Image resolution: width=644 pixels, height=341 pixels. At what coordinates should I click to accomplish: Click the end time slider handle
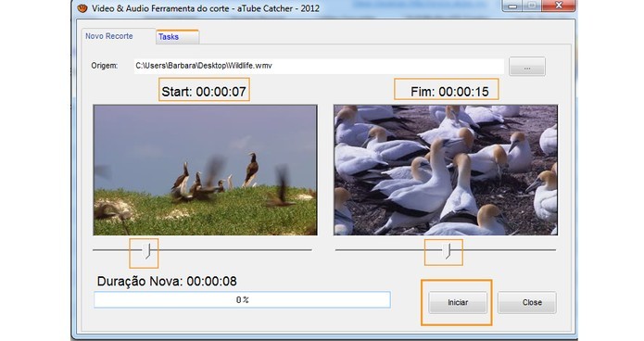(x=448, y=250)
